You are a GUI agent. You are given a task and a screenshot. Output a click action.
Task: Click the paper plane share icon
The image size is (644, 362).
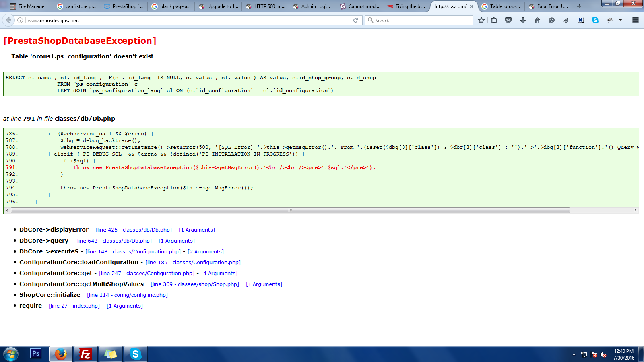tap(566, 20)
